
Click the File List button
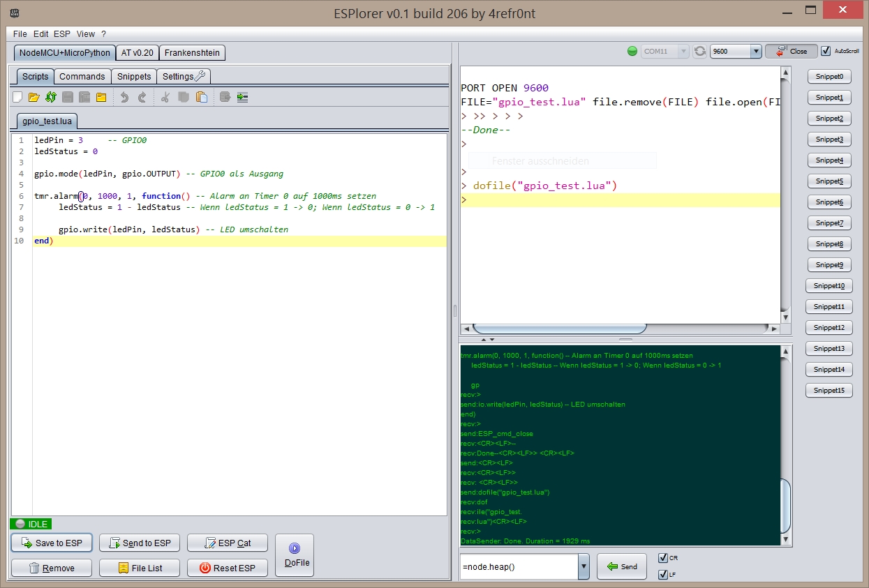[140, 568]
